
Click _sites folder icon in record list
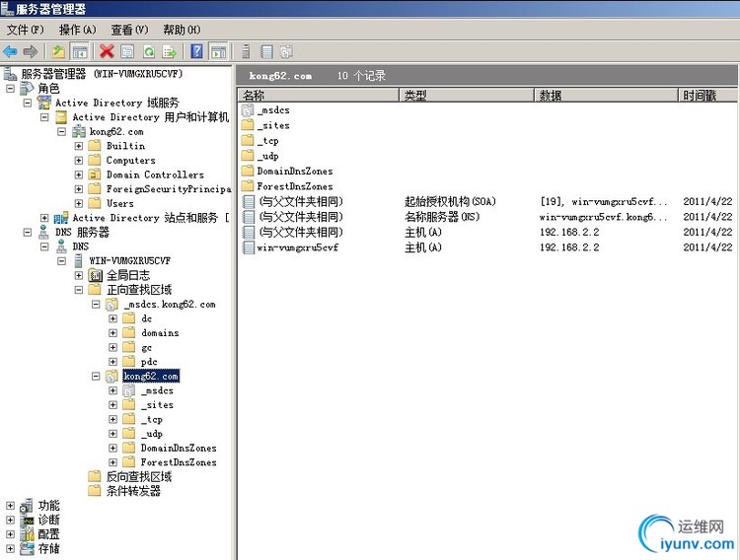tap(248, 125)
